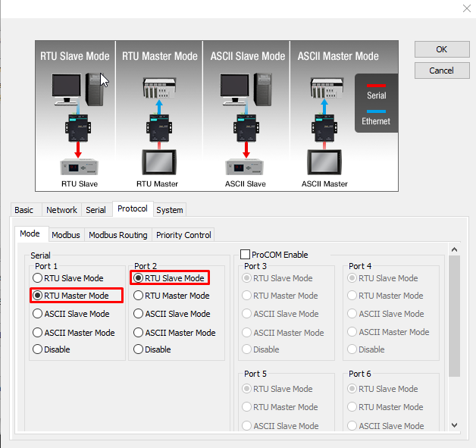
Task: Click the OK button
Action: click(442, 49)
